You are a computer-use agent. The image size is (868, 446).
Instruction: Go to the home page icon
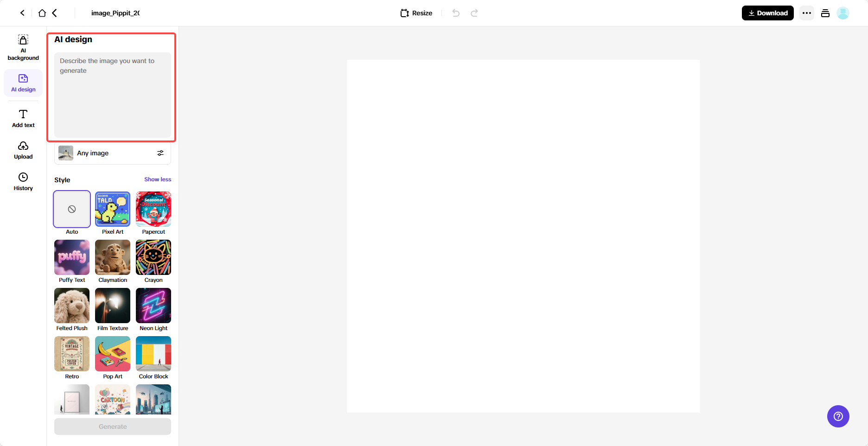pos(42,13)
